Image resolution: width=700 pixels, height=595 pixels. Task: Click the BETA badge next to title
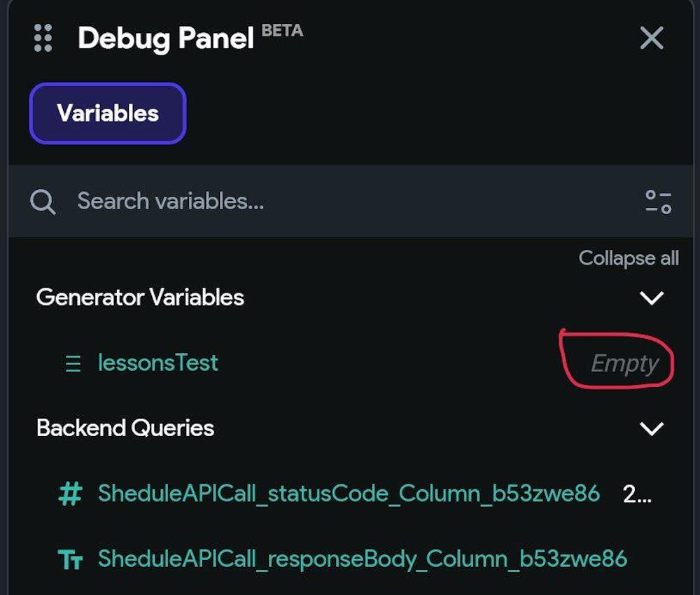[x=282, y=31]
